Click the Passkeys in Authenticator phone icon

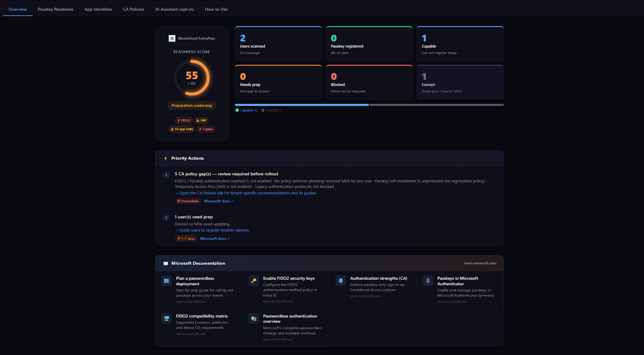tap(428, 281)
